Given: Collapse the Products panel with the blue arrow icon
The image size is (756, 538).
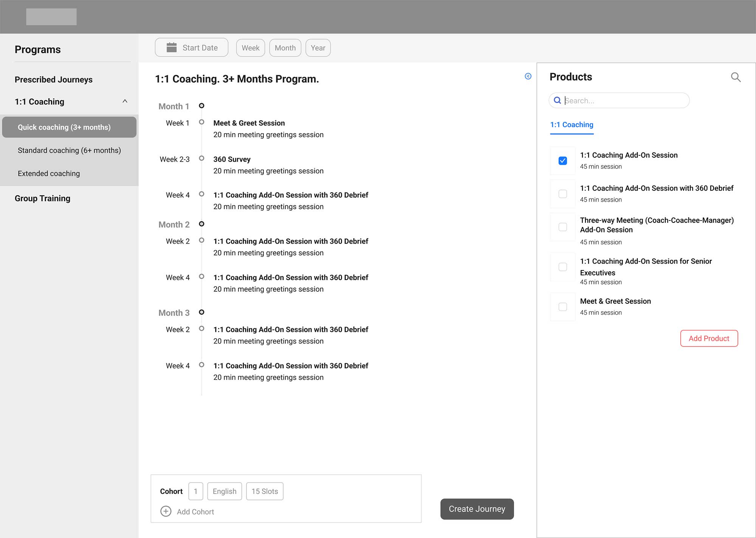Looking at the screenshot, I should 528,76.
